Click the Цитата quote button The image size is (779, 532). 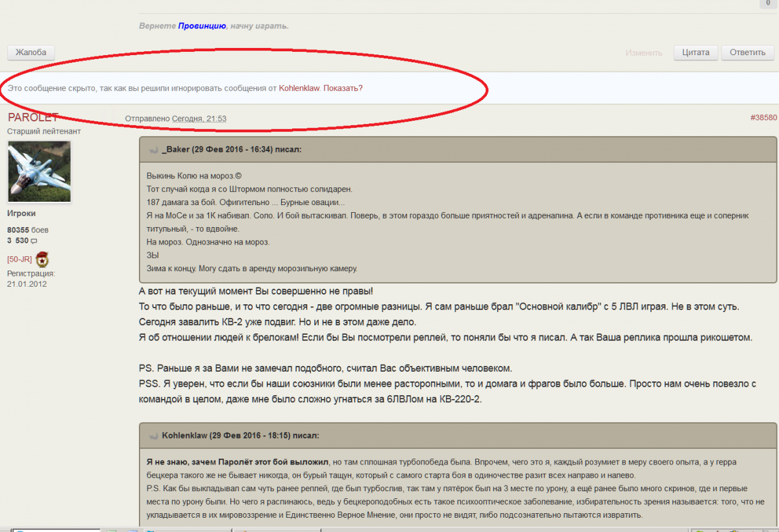click(x=696, y=53)
